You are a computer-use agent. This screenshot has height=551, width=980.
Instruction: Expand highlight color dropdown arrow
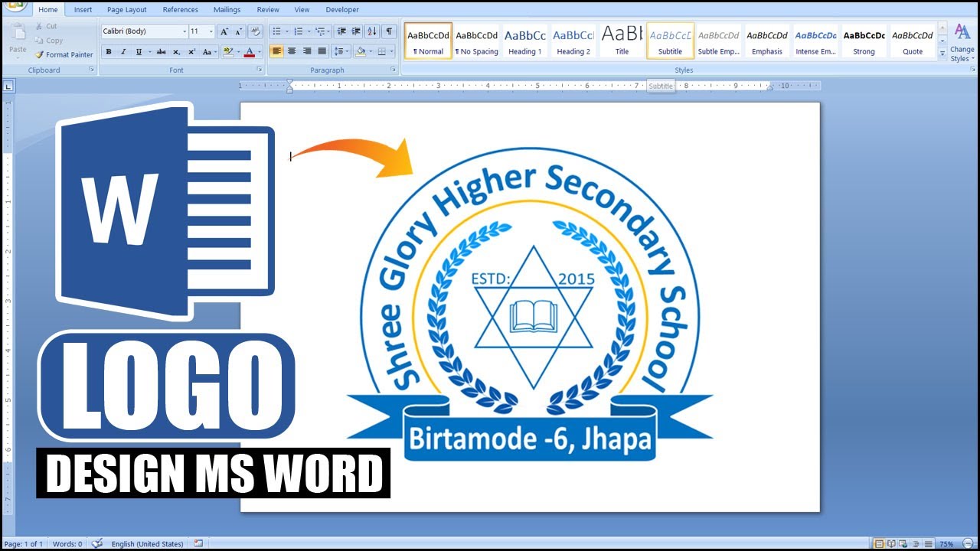coord(238,52)
